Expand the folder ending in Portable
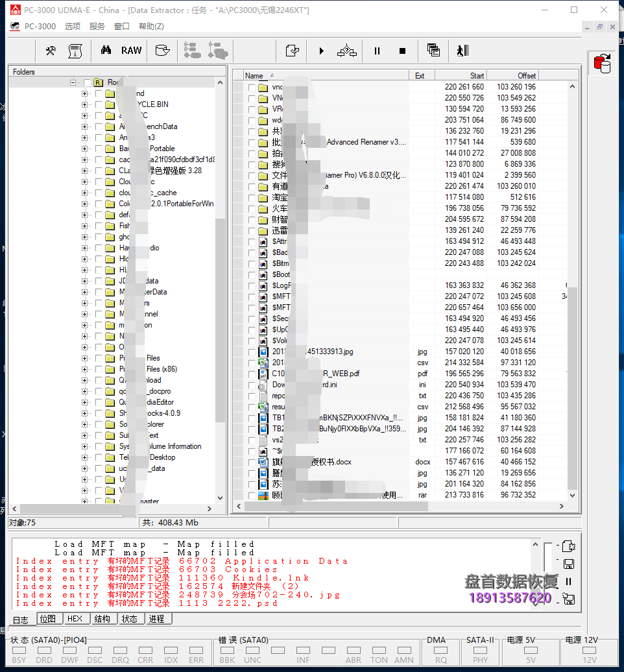The width and height of the screenshot is (624, 672). pyautogui.click(x=84, y=149)
